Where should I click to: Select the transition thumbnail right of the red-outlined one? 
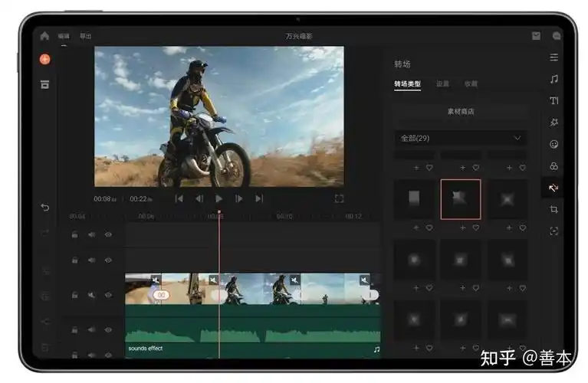point(507,199)
